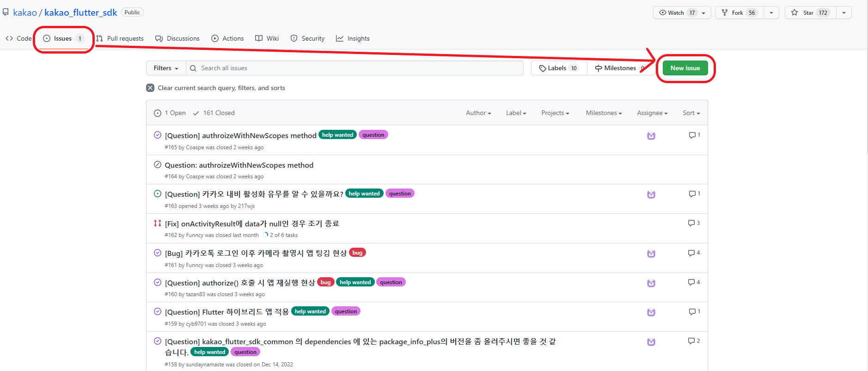Open the Sort dropdown
The height and width of the screenshot is (371, 868).
point(691,113)
